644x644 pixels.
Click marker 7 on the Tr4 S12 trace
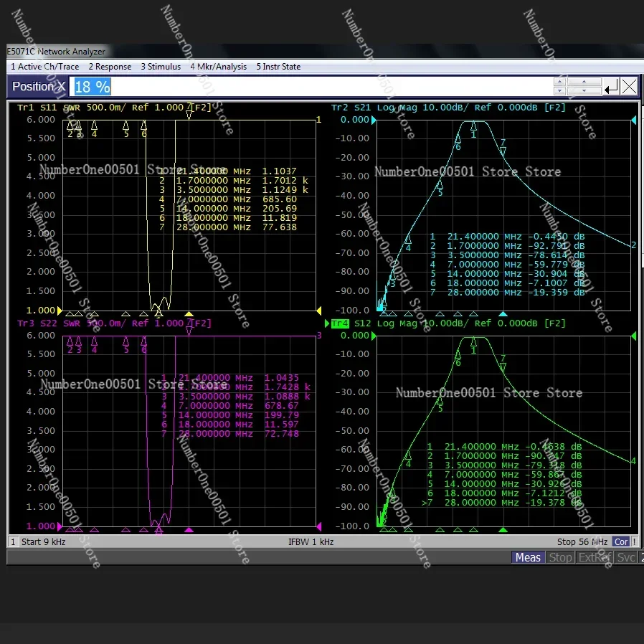(503, 363)
